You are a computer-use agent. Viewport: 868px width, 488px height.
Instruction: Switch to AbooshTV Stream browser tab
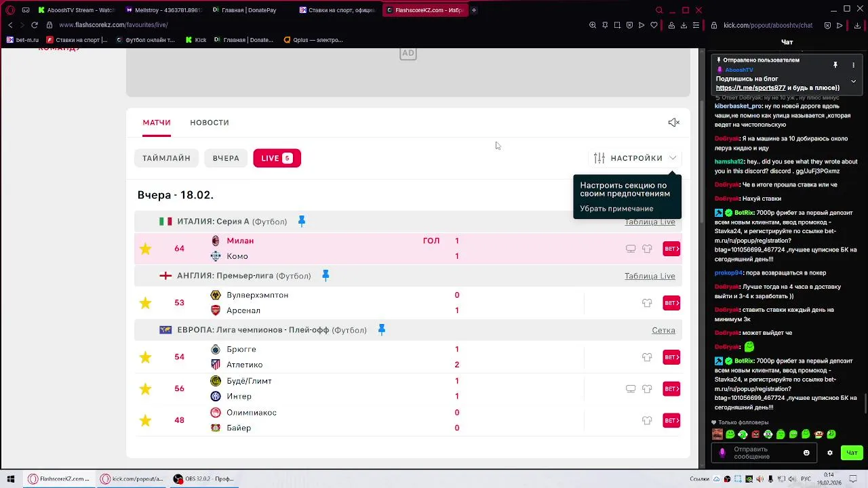click(x=77, y=10)
